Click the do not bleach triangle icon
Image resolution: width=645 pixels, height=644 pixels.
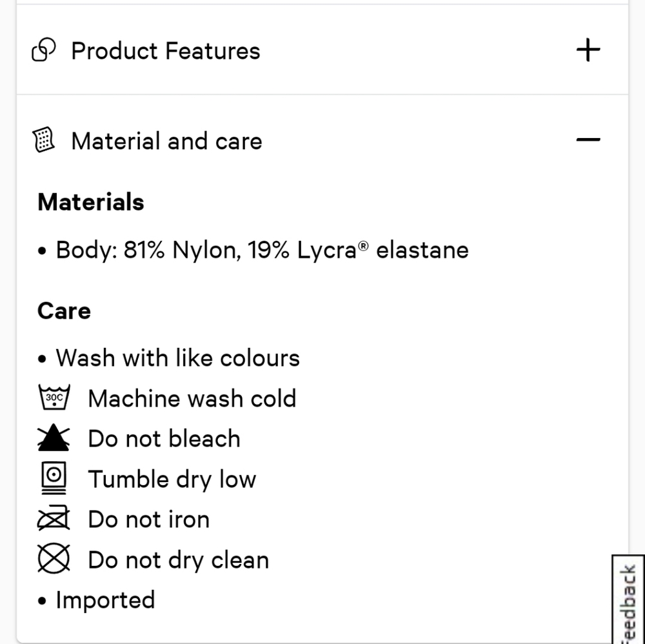pos(54,438)
